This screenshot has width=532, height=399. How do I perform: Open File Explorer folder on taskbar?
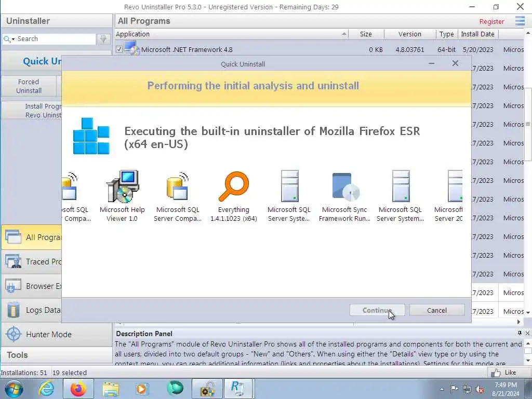point(111,389)
